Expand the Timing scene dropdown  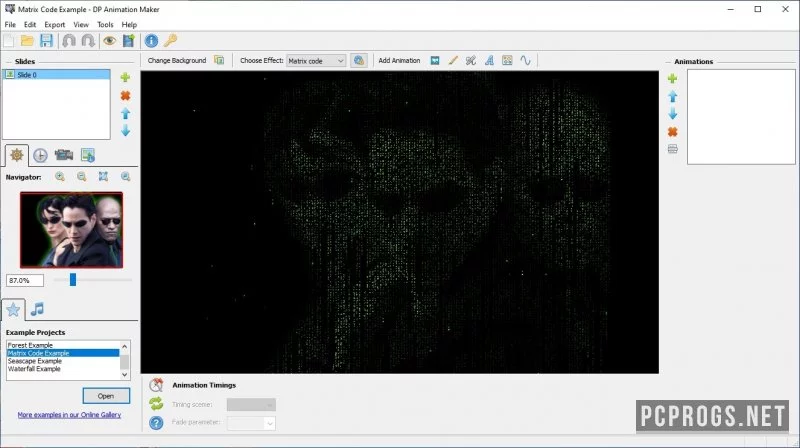click(x=251, y=405)
